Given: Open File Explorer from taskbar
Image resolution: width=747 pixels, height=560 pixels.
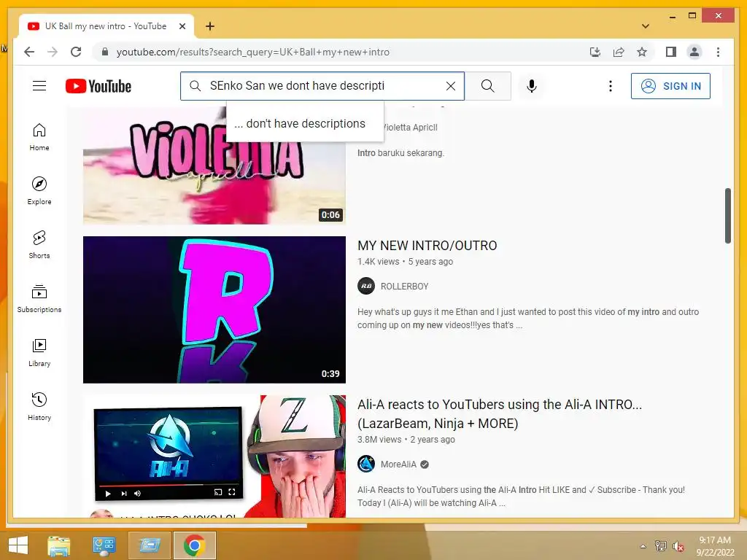Looking at the screenshot, I should click(59, 545).
